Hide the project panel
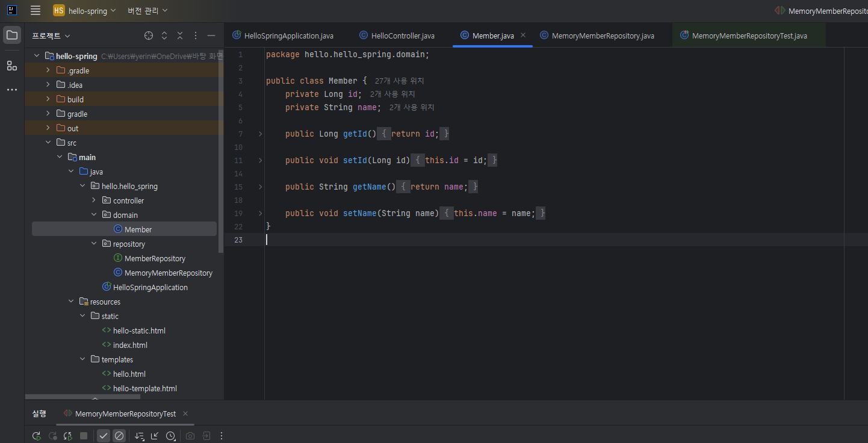The width and height of the screenshot is (868, 443). tap(211, 36)
